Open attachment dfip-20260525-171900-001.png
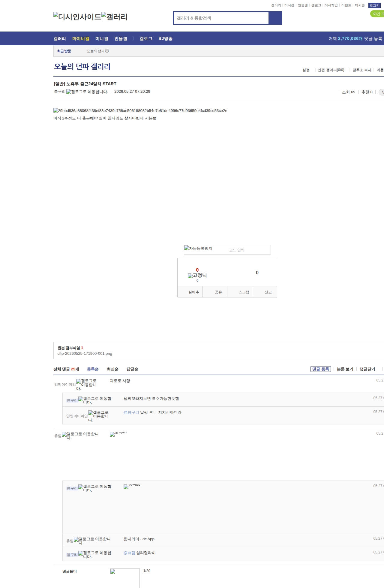Viewport: 384px width, 588px height. click(85, 354)
